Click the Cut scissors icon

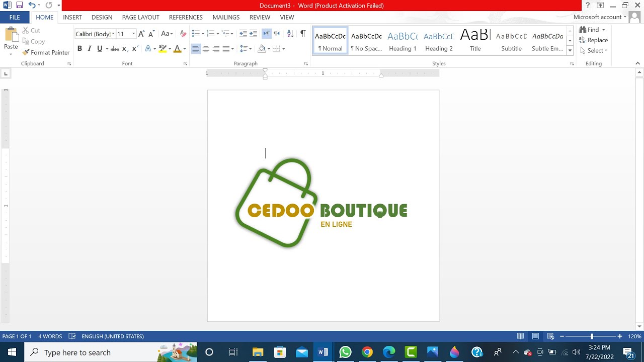click(26, 31)
